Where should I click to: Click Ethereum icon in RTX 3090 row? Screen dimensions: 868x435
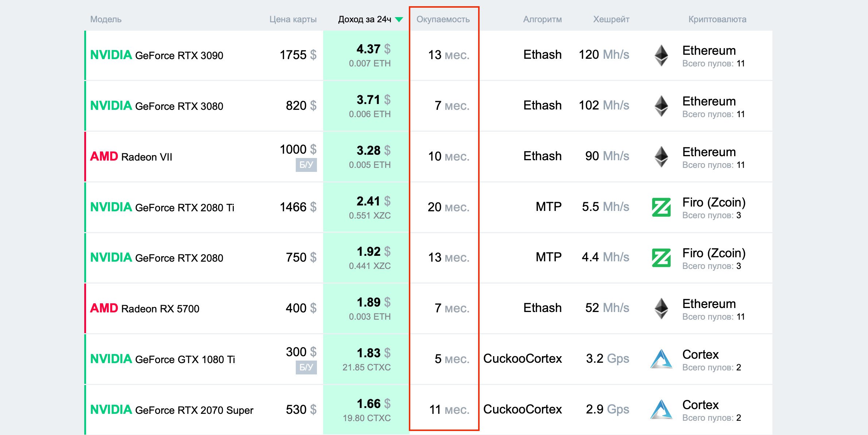[661, 55]
